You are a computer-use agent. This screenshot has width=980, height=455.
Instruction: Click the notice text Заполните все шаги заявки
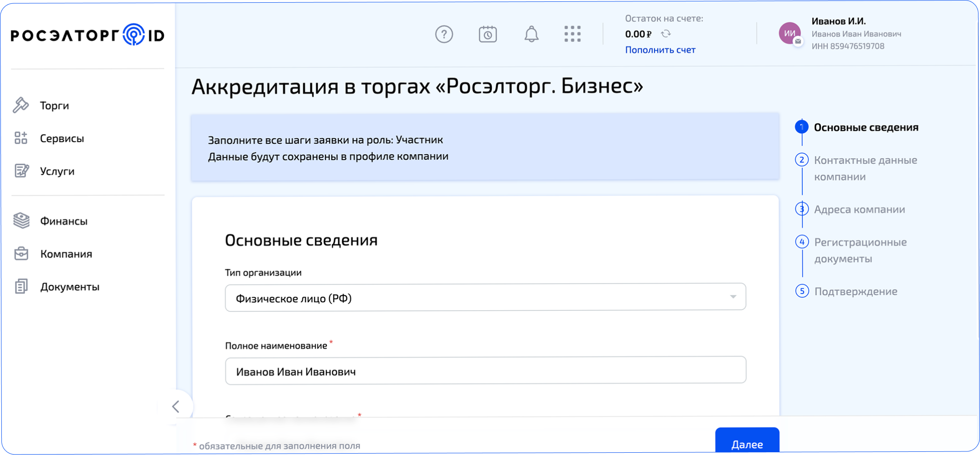tap(325, 140)
